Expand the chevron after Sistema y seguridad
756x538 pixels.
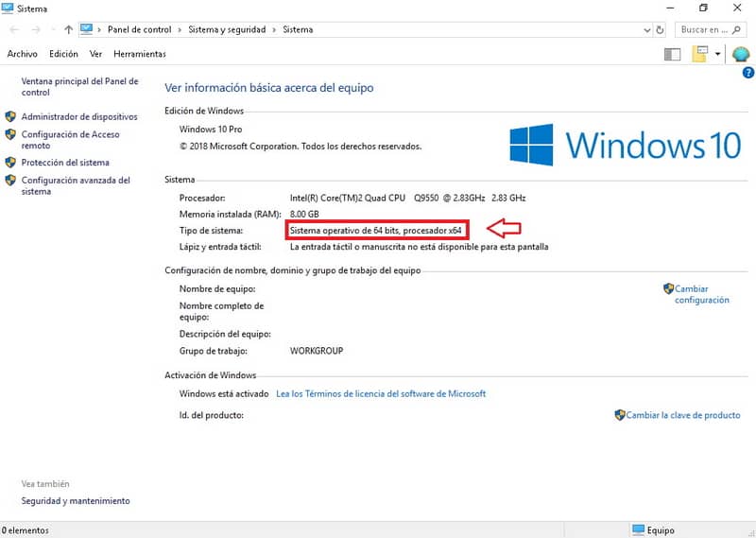274,30
